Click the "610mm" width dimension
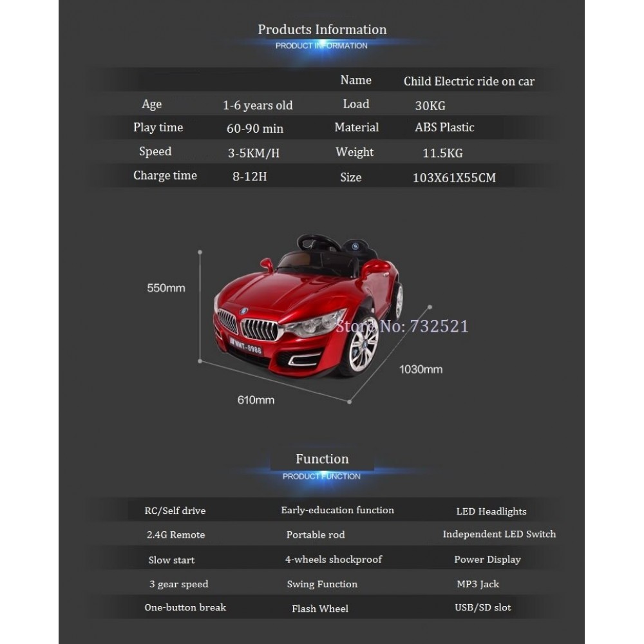The width and height of the screenshot is (644, 644). (256, 400)
